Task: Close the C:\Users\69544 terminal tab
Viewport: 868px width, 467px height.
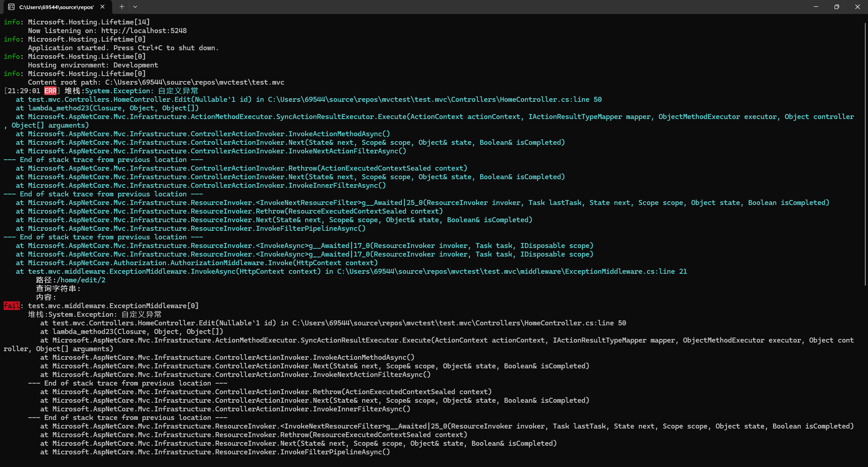Action: (103, 7)
